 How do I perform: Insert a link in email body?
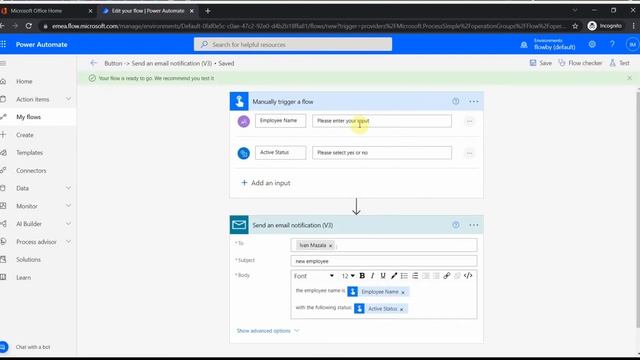[x=447, y=276]
